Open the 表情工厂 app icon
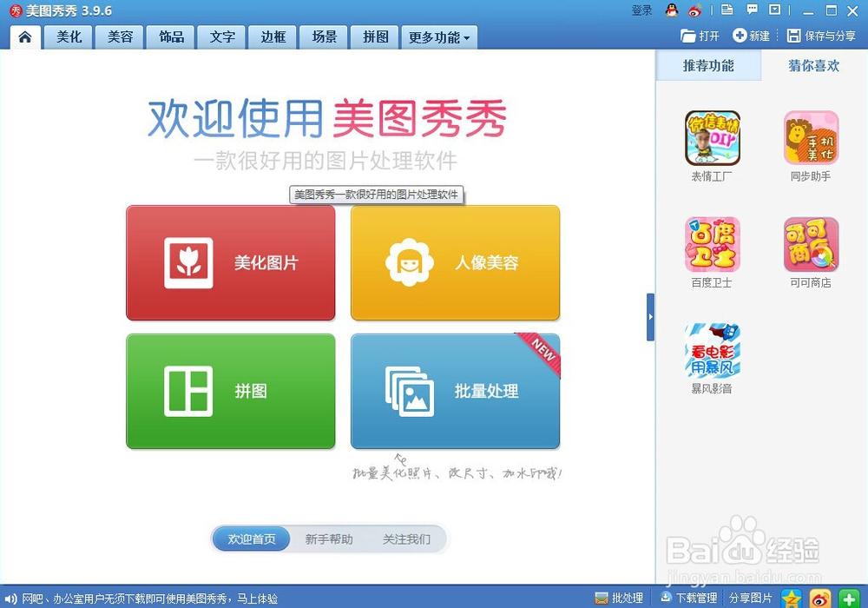This screenshot has width=868, height=608. pos(713,138)
